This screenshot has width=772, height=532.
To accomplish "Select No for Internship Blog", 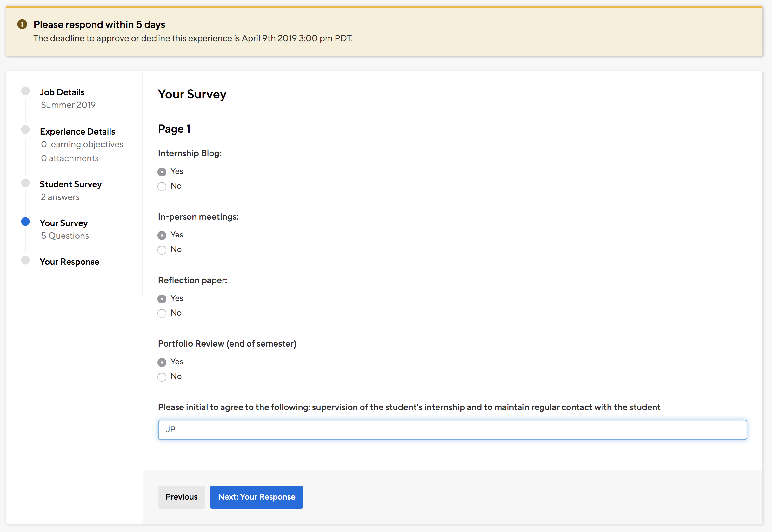I will tap(162, 186).
